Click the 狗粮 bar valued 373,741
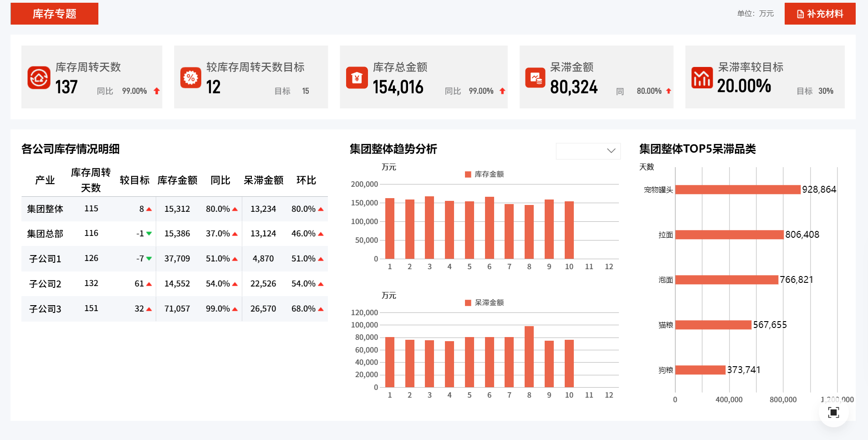This screenshot has height=440, width=868. pos(700,370)
